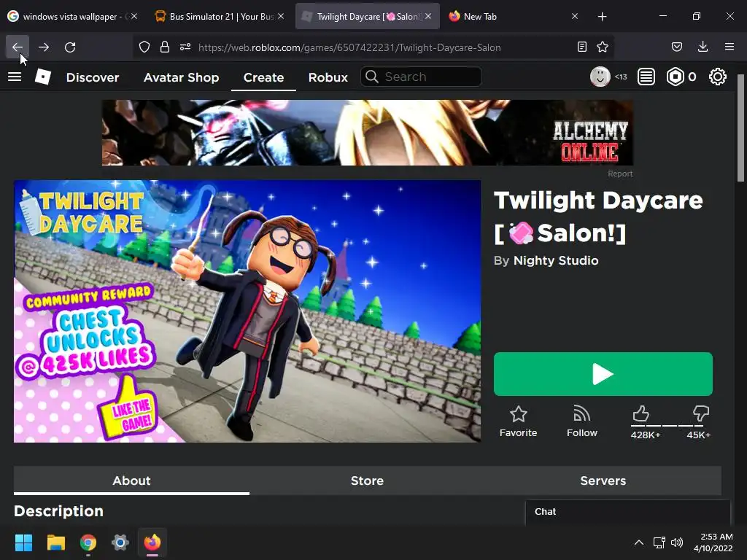
Task: Switch to the windows vista wallpaper tab
Action: pyautogui.click(x=72, y=17)
